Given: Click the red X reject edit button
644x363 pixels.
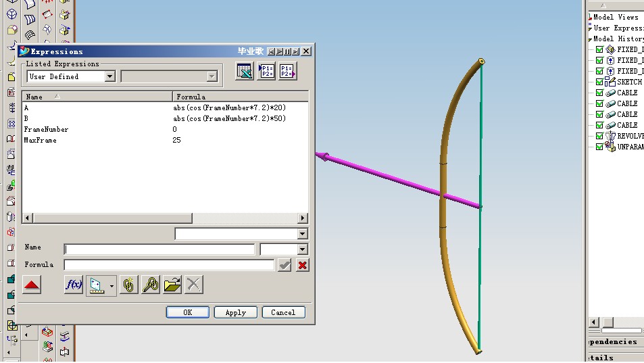Looking at the screenshot, I should click(x=302, y=266).
